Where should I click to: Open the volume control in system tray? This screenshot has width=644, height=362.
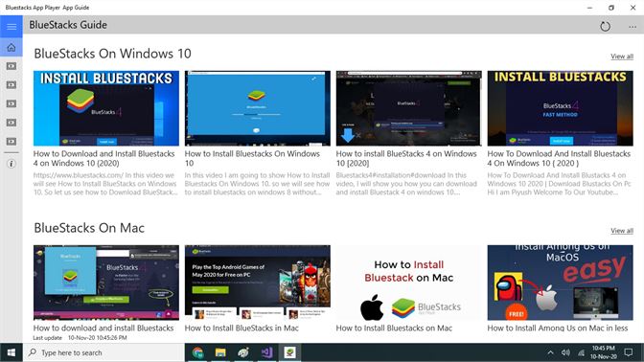click(x=565, y=352)
